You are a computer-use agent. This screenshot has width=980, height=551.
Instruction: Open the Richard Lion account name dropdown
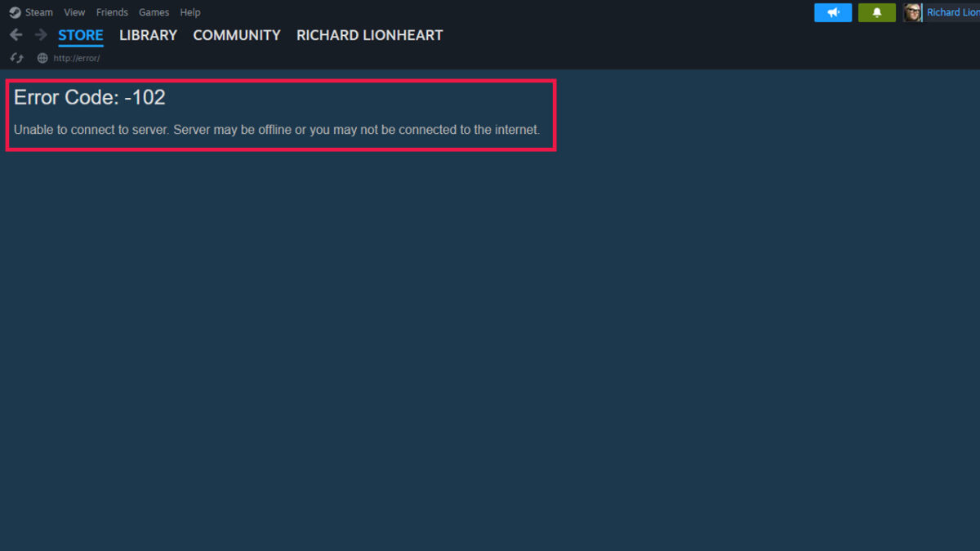[952, 12]
